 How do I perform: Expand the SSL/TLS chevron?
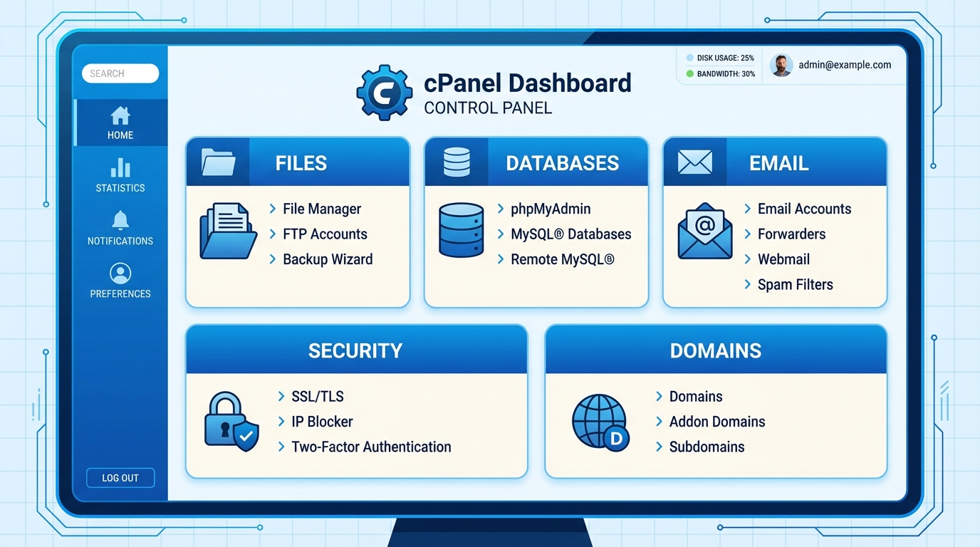(281, 397)
